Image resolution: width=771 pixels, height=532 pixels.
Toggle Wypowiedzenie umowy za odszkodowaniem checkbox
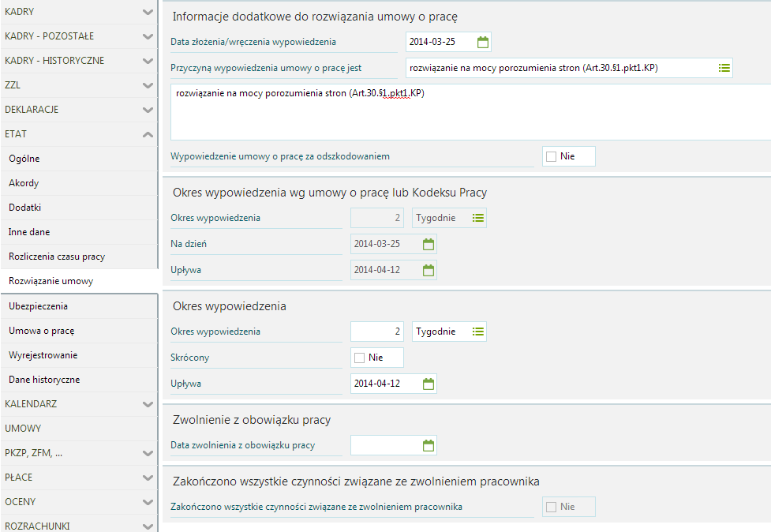[x=551, y=156]
